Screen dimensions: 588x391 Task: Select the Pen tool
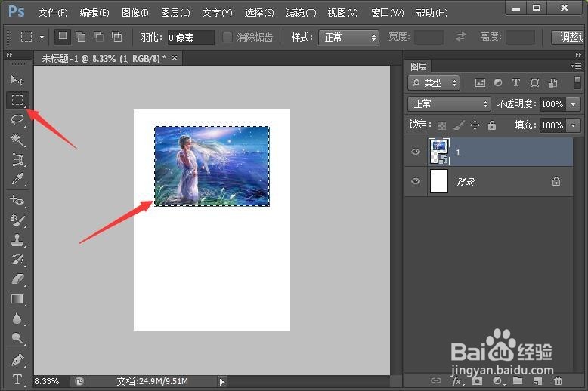click(x=17, y=359)
